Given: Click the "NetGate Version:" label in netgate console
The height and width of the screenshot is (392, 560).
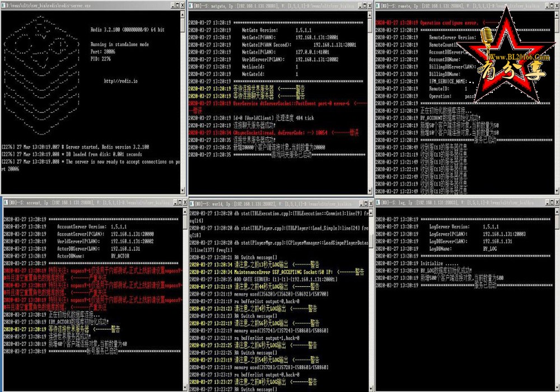Looking at the screenshot, I should tap(260, 30).
